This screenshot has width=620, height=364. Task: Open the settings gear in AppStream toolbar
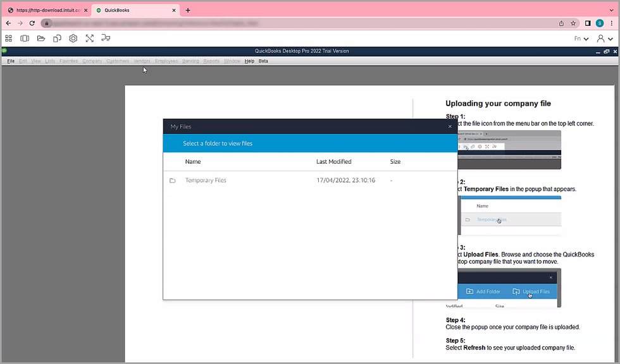[73, 39]
